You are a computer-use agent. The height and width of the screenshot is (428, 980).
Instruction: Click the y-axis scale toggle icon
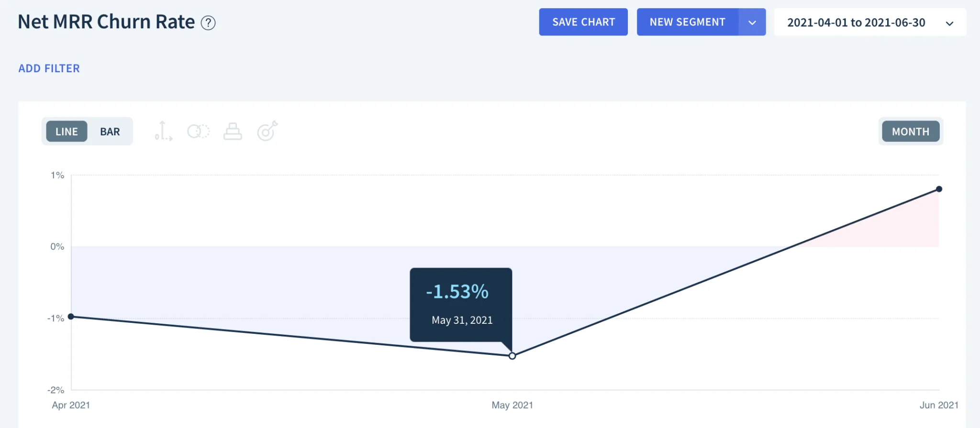tap(163, 131)
